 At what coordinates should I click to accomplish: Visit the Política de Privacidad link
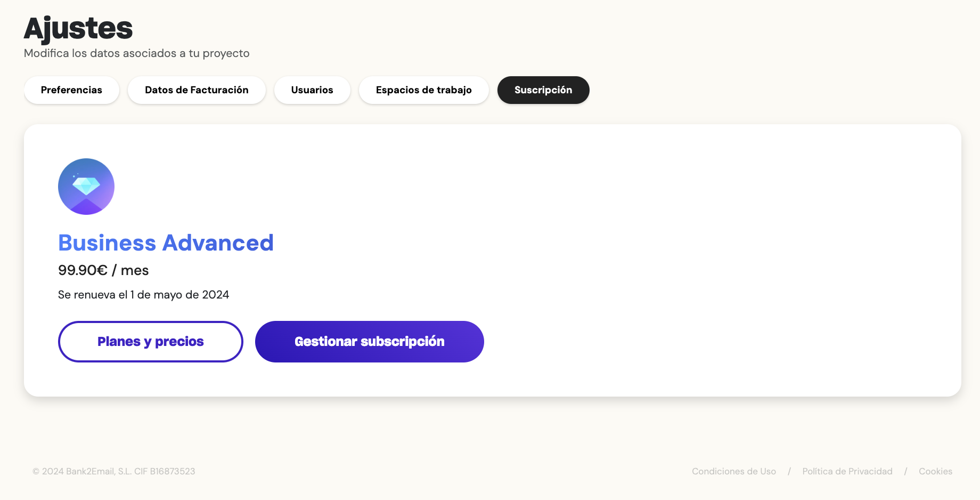click(847, 471)
